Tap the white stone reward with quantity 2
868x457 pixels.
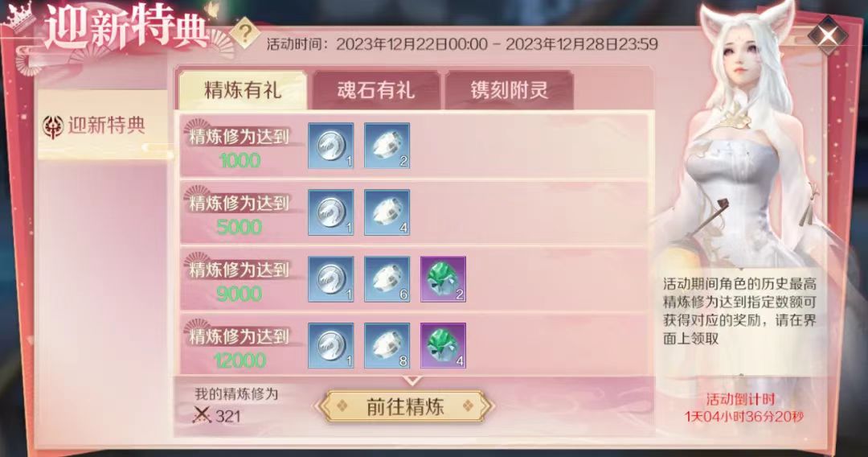click(x=387, y=146)
